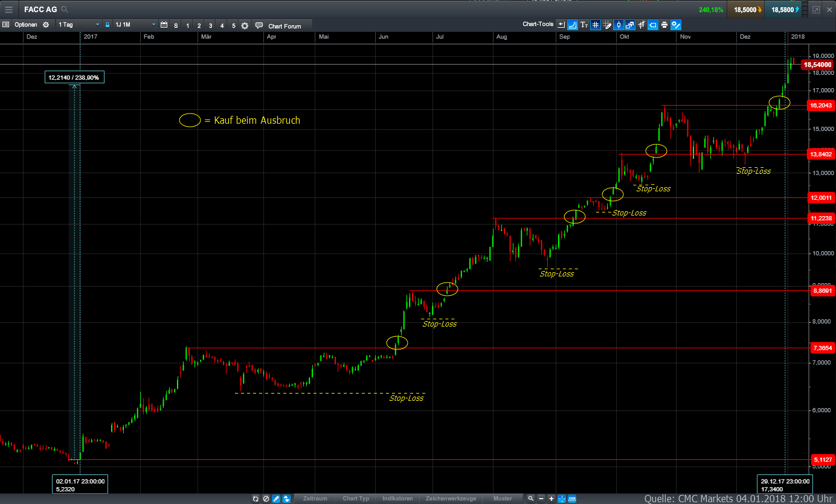This screenshot has height=504, width=836.
Task: Click the 12,0011 price level tag
Action: [x=821, y=197]
